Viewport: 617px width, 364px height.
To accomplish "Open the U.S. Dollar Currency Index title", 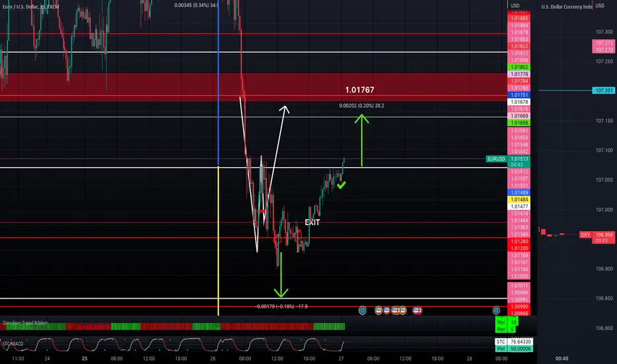I will (x=566, y=7).
